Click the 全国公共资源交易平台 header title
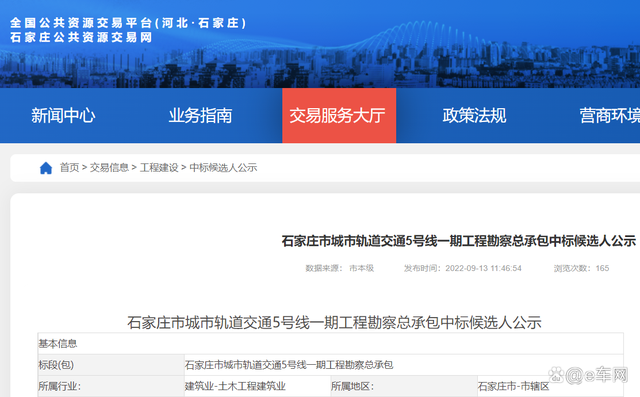This screenshot has width=640, height=397. [128, 22]
